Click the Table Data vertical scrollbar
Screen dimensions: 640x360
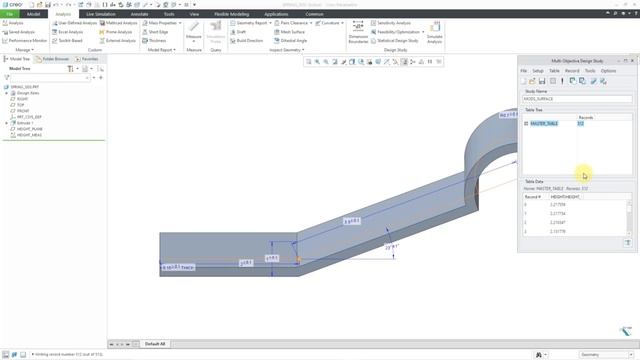click(x=629, y=218)
